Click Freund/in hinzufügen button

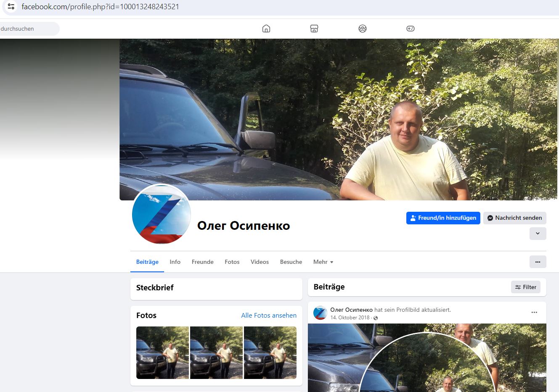[443, 218]
